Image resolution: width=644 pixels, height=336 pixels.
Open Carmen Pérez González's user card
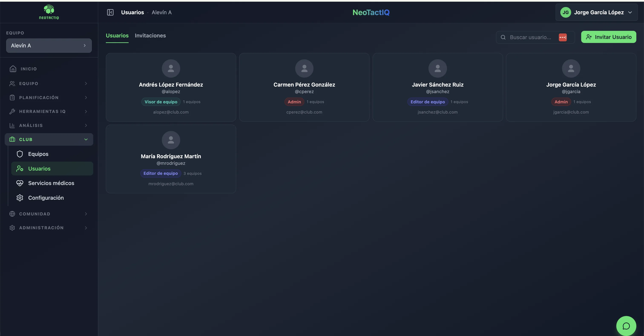[304, 87]
